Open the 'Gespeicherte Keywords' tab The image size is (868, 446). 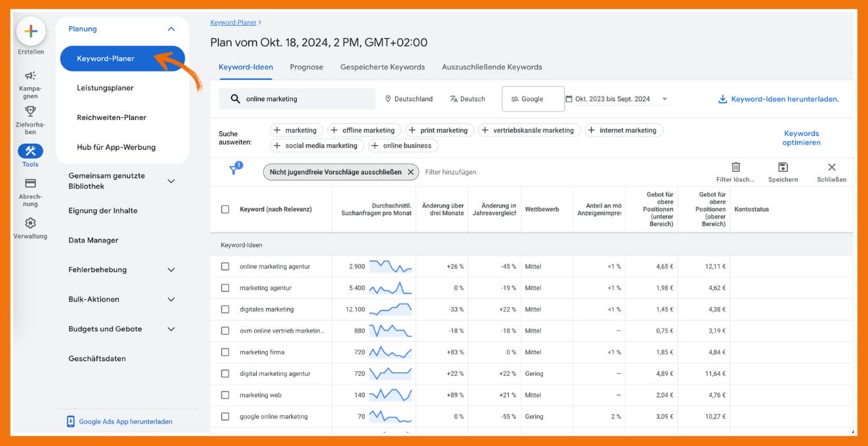coord(382,66)
